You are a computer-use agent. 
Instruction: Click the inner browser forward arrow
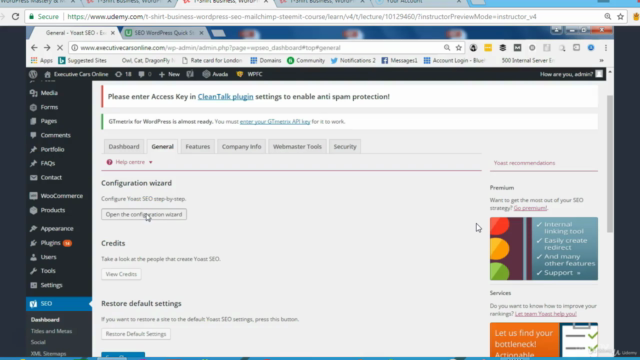pos(47,48)
